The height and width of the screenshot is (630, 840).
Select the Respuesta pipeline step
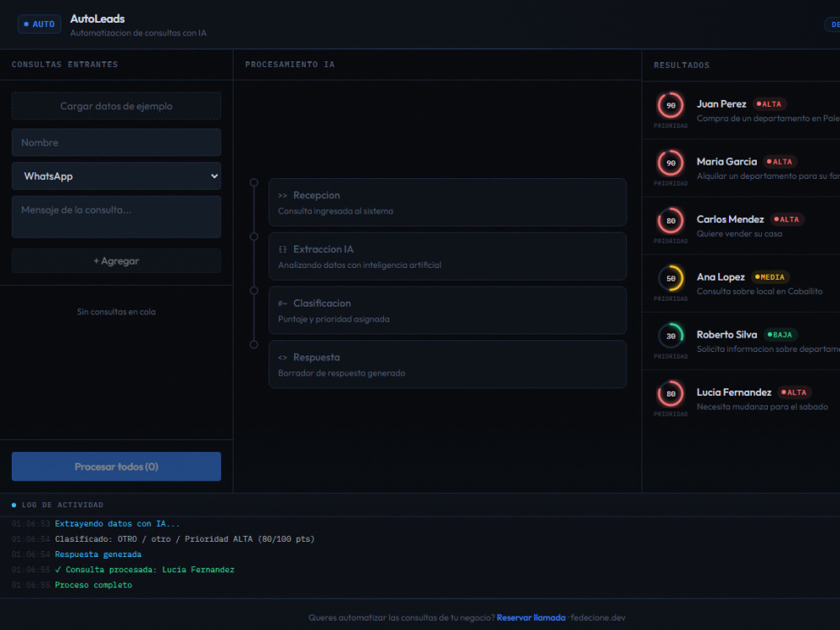pos(448,365)
